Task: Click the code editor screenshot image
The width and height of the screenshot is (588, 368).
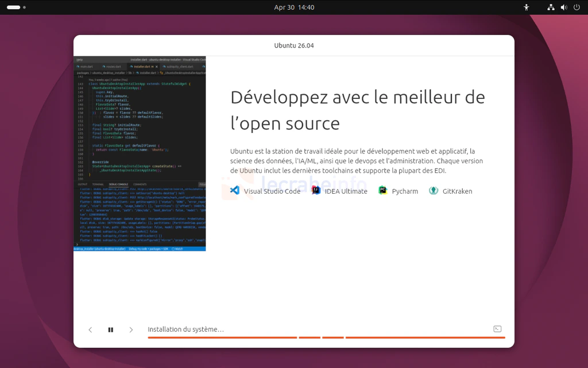Action: tap(140, 154)
